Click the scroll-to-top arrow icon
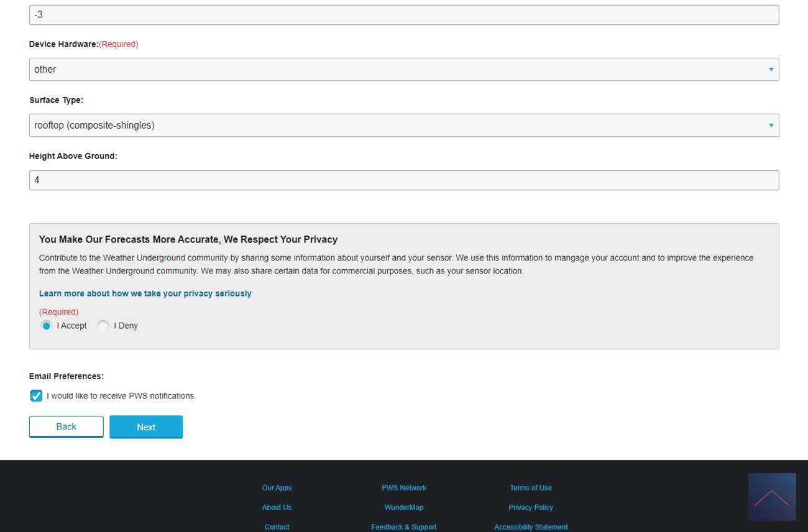The height and width of the screenshot is (532, 808). click(771, 497)
